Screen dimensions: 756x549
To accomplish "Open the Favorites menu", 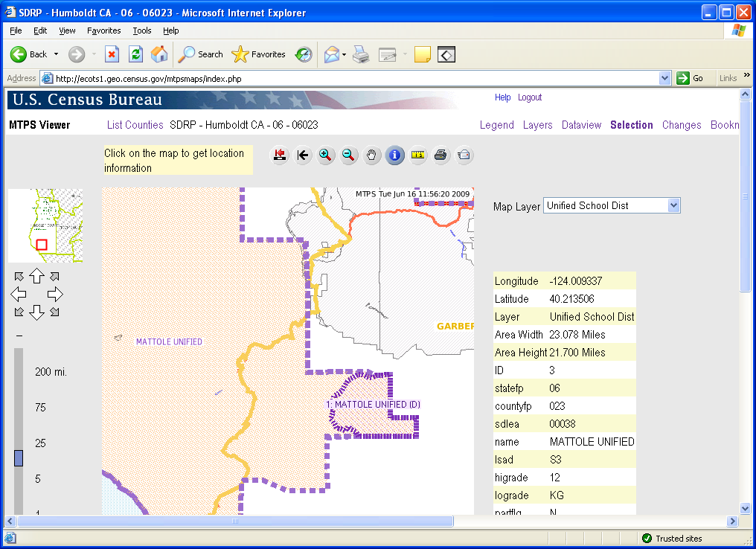I will pyautogui.click(x=103, y=30).
